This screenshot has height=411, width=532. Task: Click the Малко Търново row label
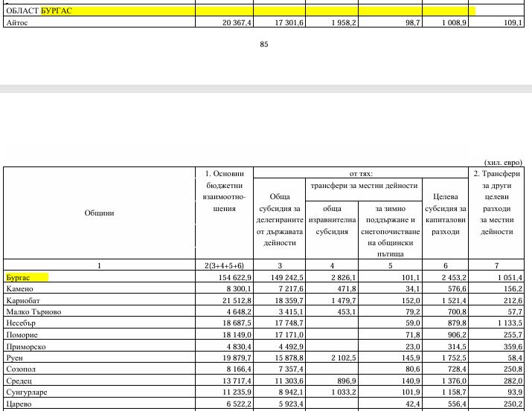(x=34, y=312)
